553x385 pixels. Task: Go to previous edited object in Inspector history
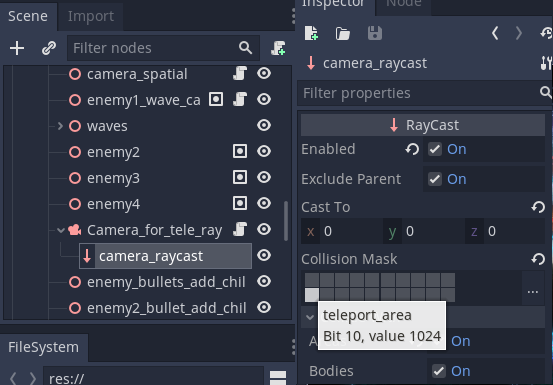pyautogui.click(x=495, y=33)
